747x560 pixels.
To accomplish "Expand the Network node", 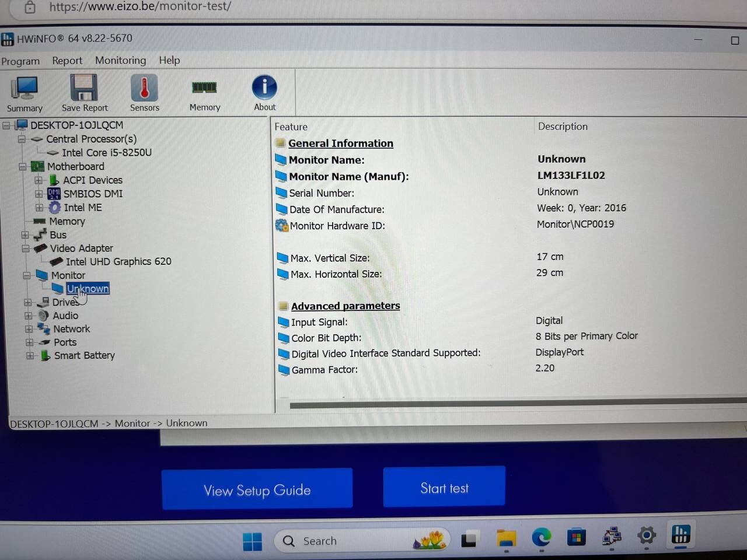I will [x=29, y=329].
